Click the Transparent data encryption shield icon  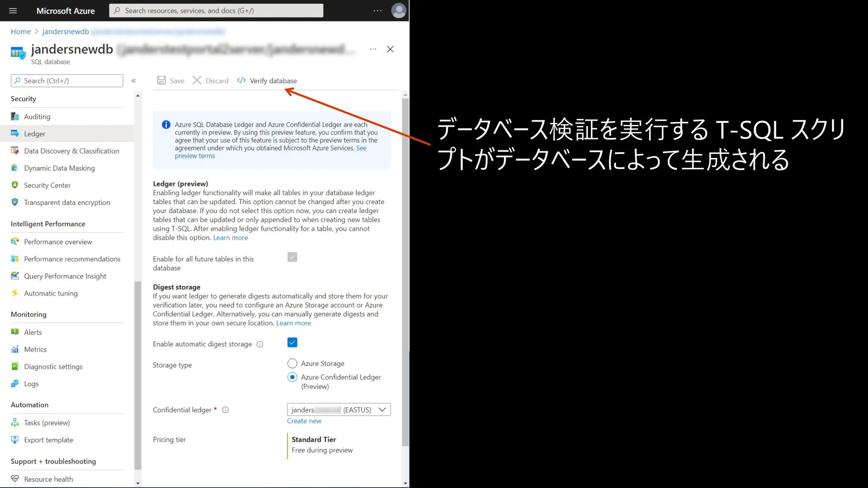[x=15, y=202]
